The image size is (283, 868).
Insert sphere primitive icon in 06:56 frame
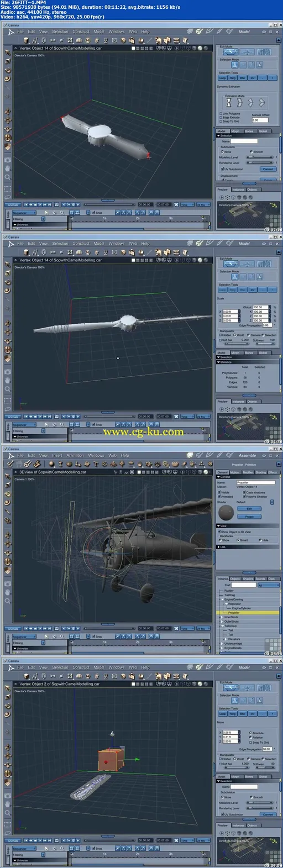click(x=51, y=464)
